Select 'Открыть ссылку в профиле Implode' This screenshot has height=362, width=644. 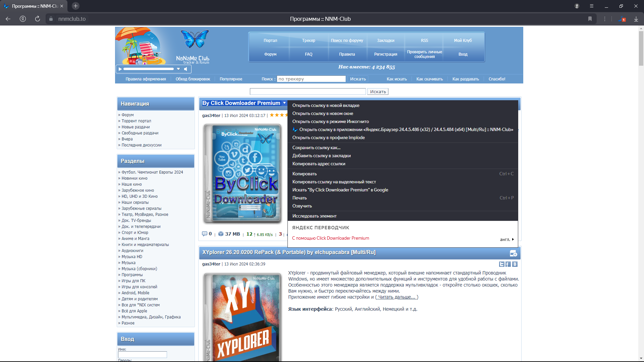coord(403,137)
